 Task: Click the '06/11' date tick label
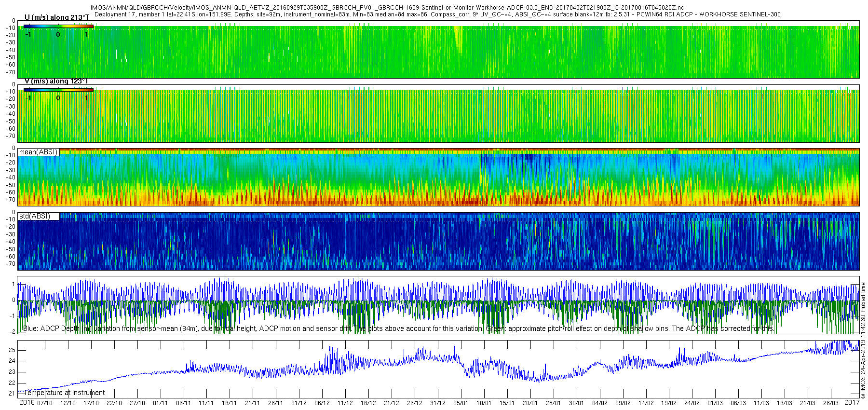pos(184,403)
